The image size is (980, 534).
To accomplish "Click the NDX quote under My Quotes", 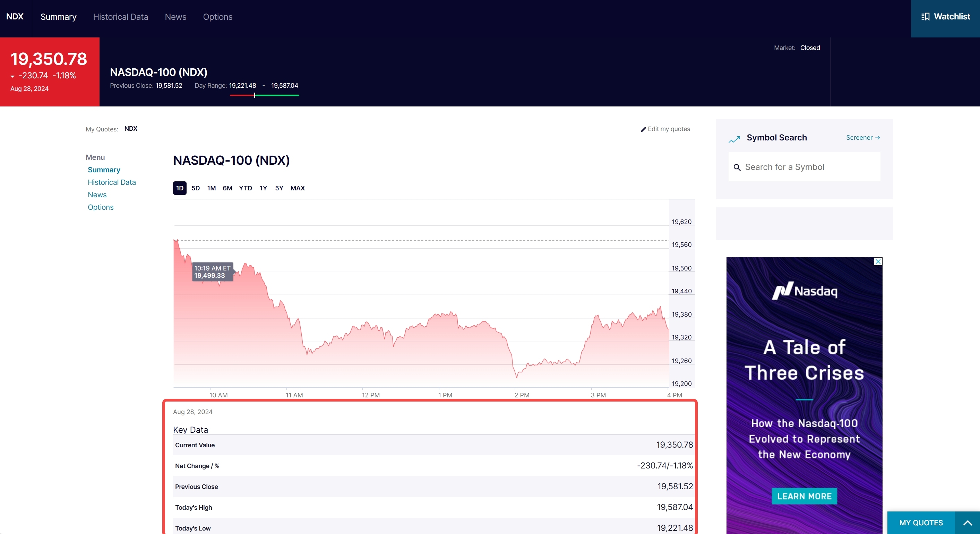I will click(131, 129).
